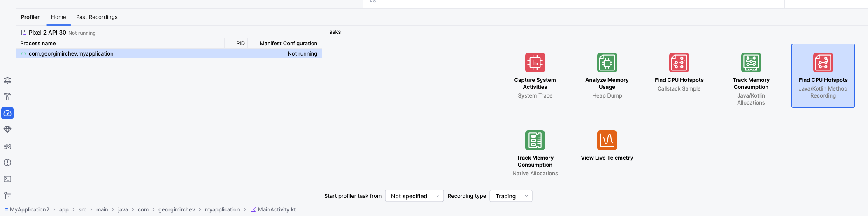This screenshot has width=868, height=216.
Task: Open the Git version control icon
Action: [x=7, y=195]
